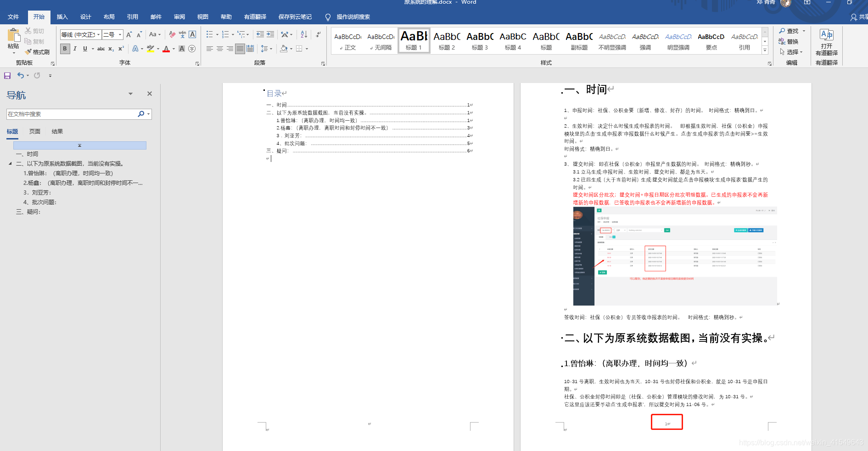Sort text with the A-Z sort icon
868x451 pixels.
click(x=304, y=34)
